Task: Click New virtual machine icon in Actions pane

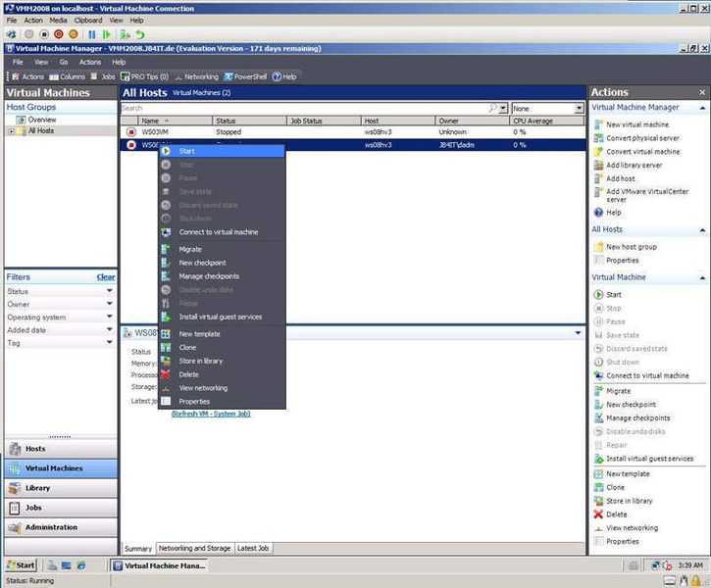Action: click(x=598, y=124)
